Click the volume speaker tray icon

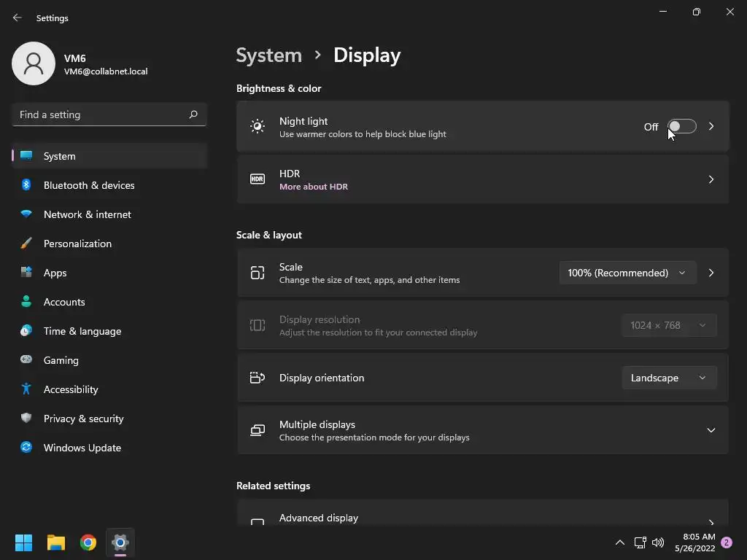pyautogui.click(x=658, y=542)
